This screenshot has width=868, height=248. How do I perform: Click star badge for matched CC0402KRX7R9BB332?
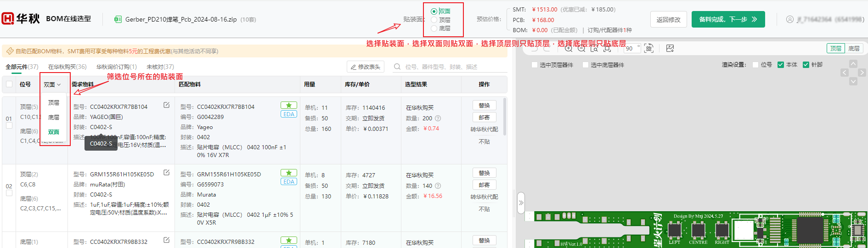(289, 240)
